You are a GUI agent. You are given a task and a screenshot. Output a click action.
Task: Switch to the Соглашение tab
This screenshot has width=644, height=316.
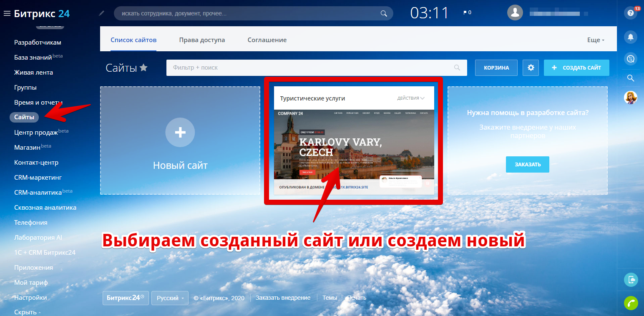tap(267, 40)
